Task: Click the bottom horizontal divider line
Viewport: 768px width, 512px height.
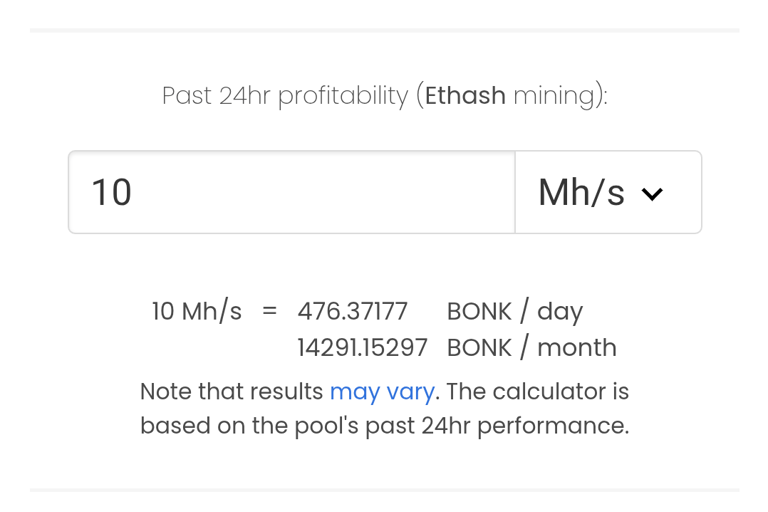Action: [384, 490]
